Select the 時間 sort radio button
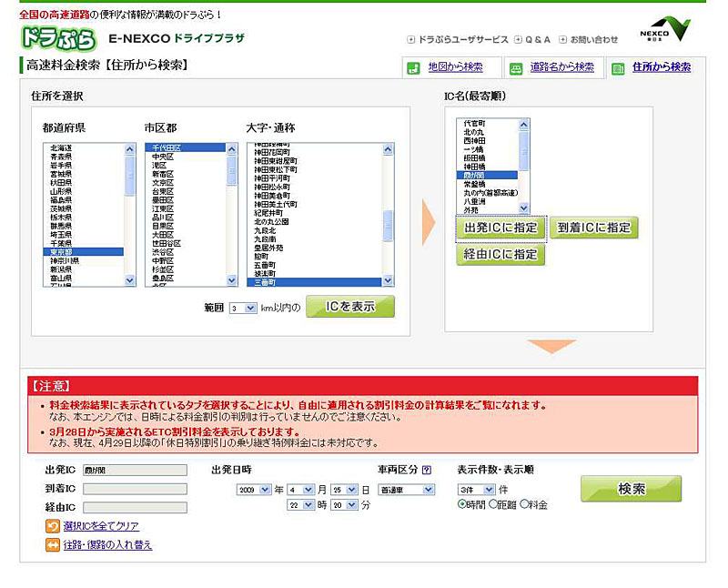728x588 pixels. click(462, 504)
